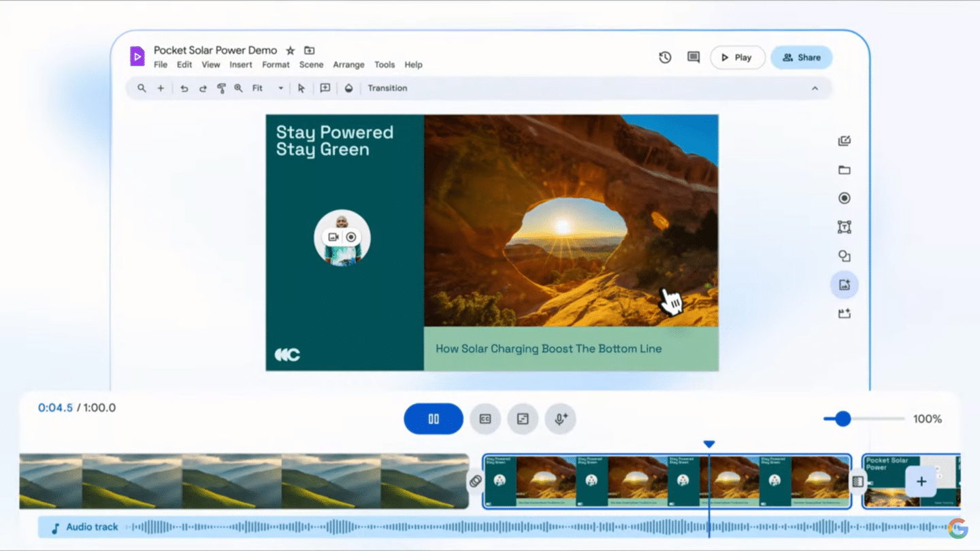The width and height of the screenshot is (980, 551).
Task: Select the arrow selection tool in the toolbar
Action: click(301, 88)
